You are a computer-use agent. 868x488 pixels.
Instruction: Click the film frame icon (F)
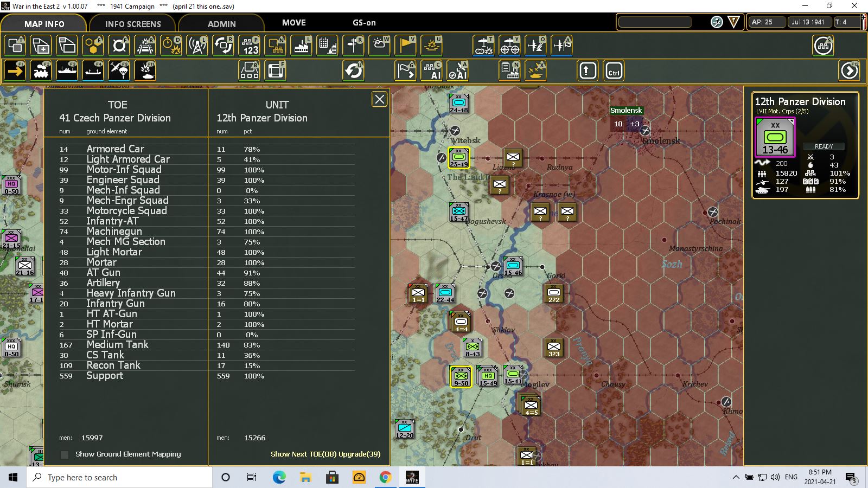[276, 70]
